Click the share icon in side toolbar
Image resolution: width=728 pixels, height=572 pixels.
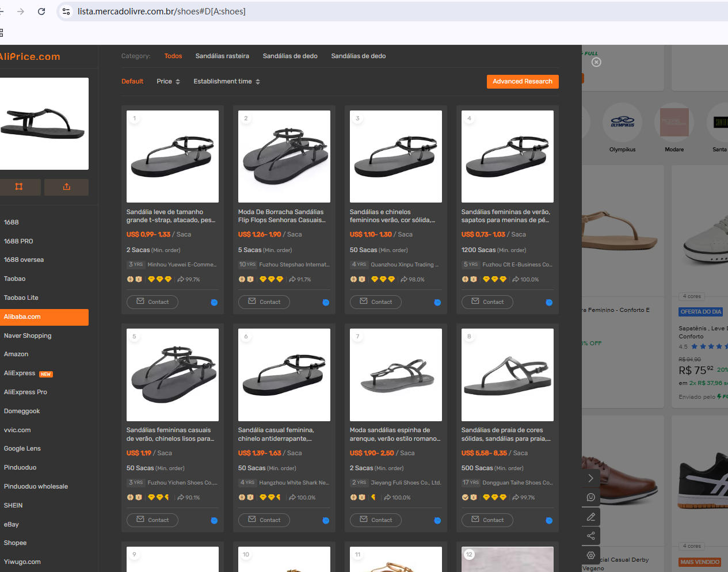tap(590, 536)
